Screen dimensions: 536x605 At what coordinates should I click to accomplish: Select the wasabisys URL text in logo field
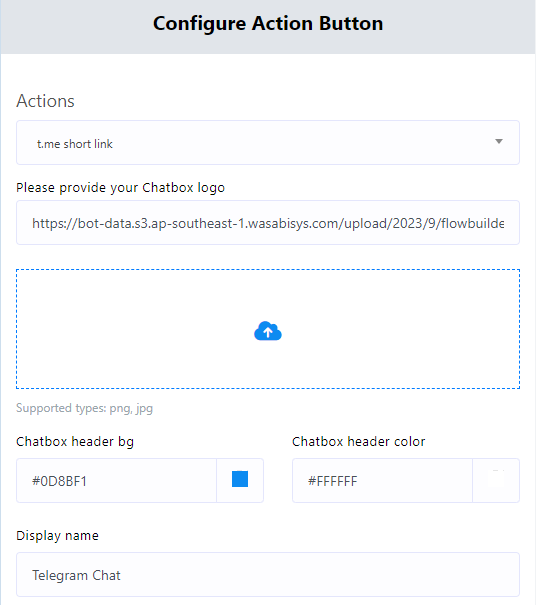point(268,223)
